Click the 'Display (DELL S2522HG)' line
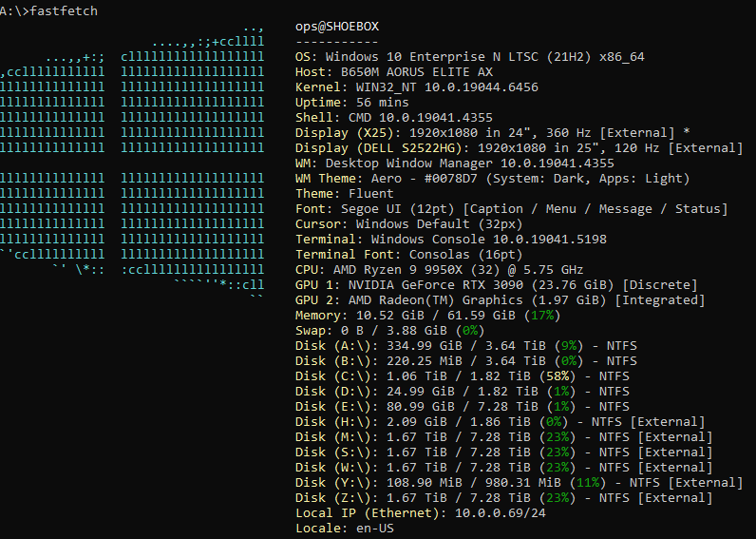This screenshot has height=539, width=756. click(520, 148)
